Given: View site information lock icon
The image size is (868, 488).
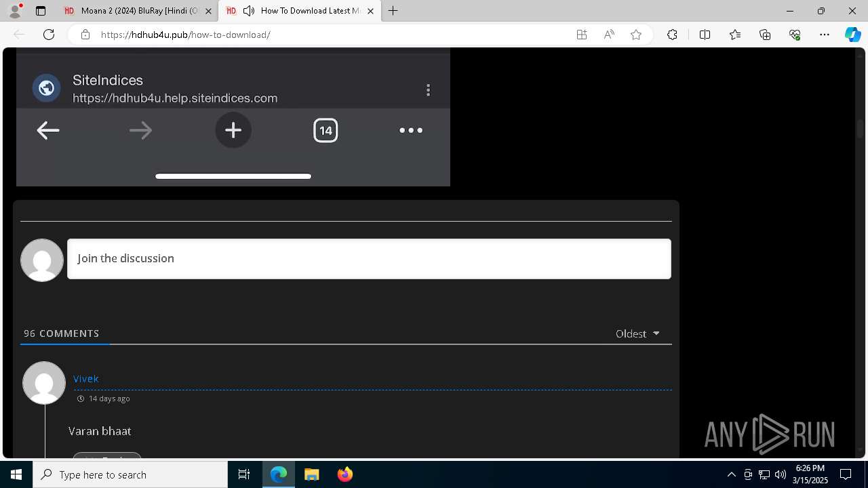Looking at the screenshot, I should (85, 35).
